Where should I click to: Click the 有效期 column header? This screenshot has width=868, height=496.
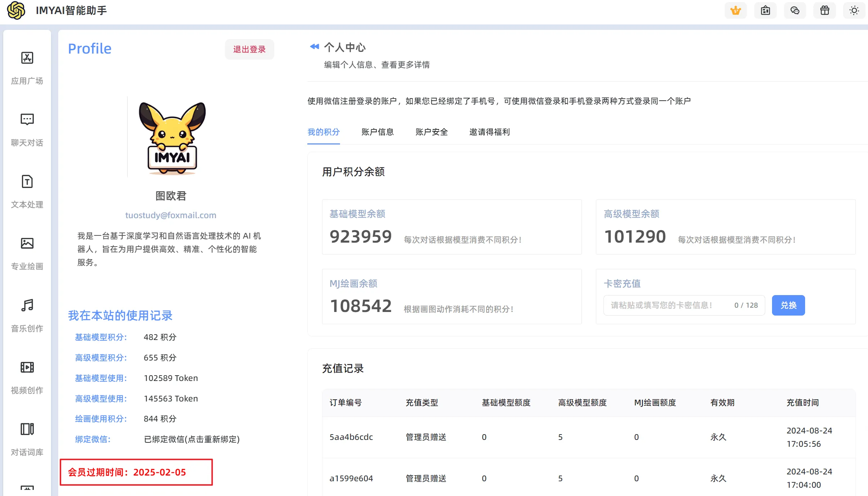pos(722,403)
